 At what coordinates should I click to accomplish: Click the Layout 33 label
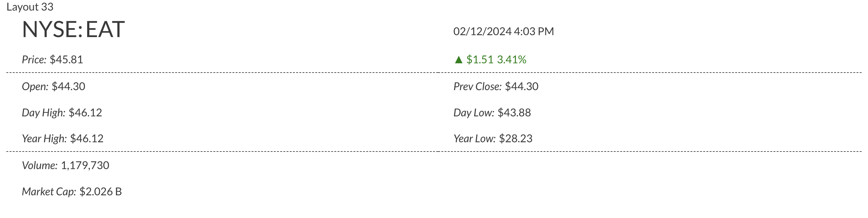30,7
